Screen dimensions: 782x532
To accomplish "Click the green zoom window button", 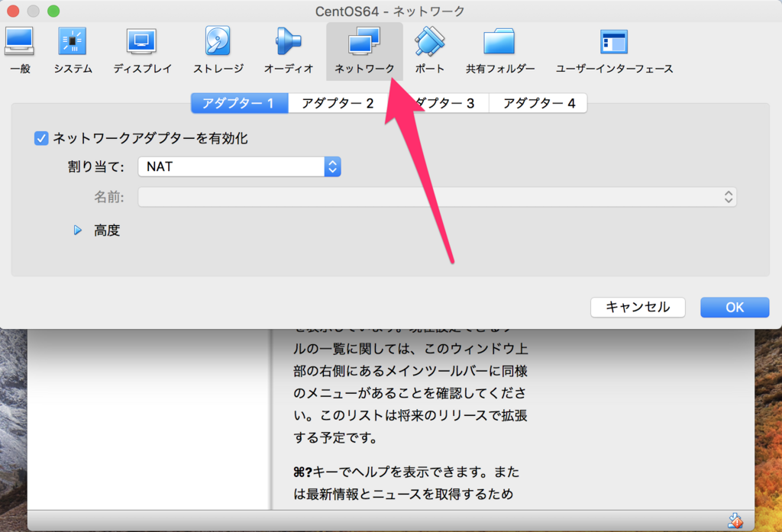I will [53, 11].
